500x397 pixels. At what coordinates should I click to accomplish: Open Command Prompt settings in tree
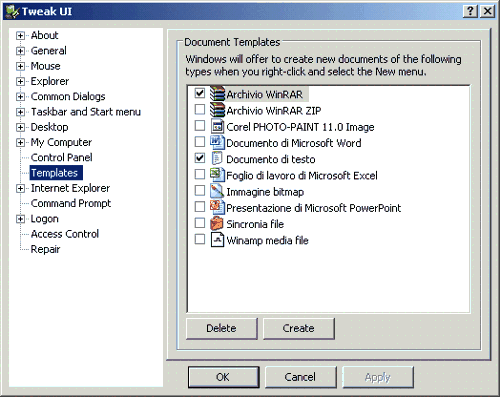(x=71, y=203)
